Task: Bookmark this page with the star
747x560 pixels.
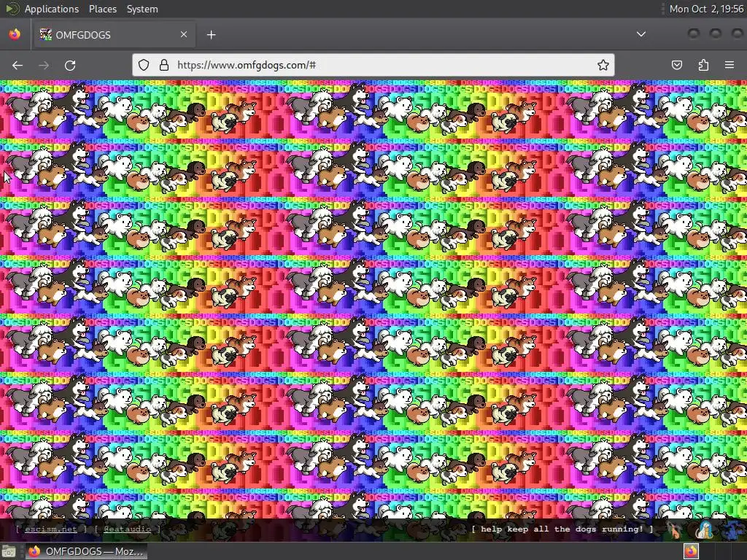Action: pos(603,65)
